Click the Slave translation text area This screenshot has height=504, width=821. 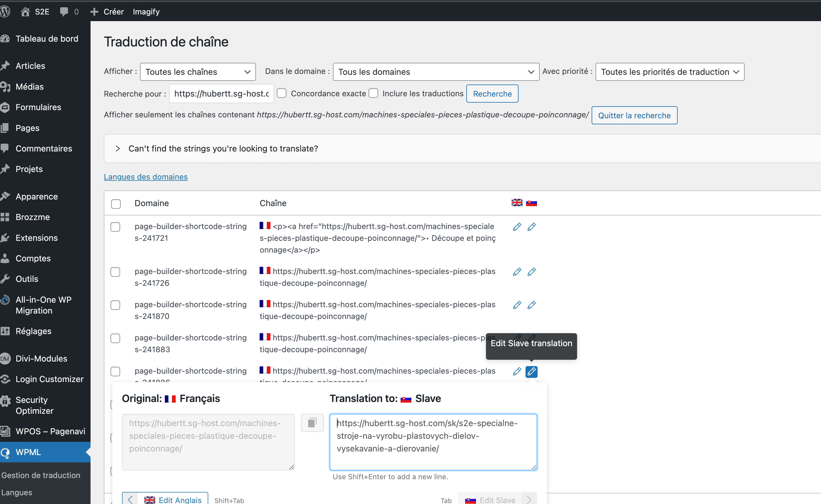click(433, 442)
